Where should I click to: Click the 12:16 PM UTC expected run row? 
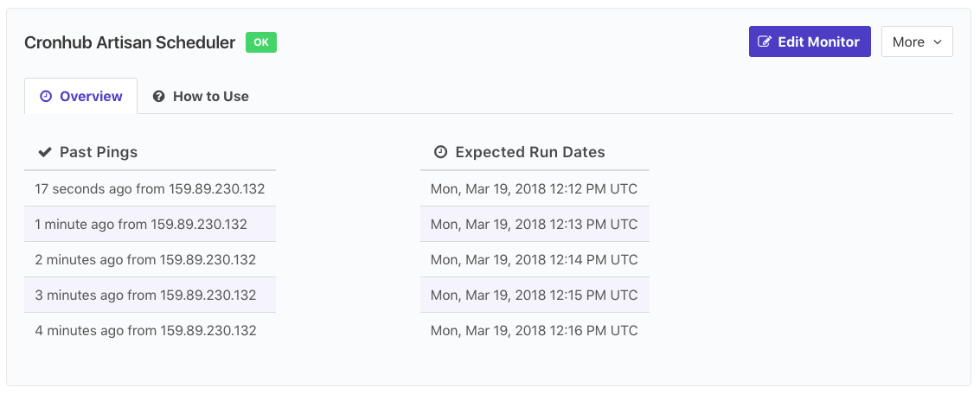click(x=534, y=330)
